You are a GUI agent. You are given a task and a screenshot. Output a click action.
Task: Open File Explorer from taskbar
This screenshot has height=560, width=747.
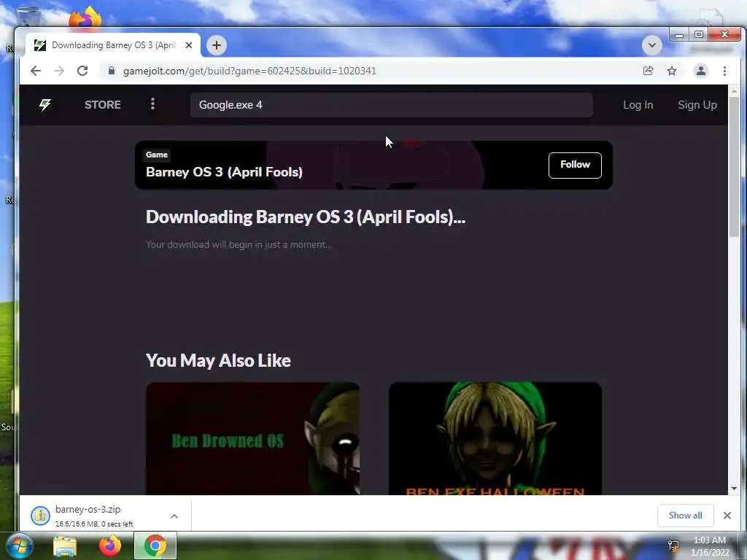(x=65, y=546)
